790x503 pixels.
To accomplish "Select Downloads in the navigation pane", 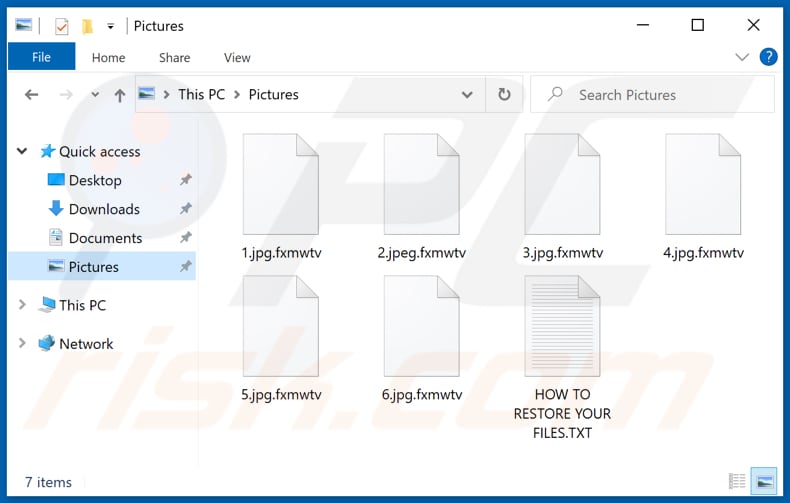I will click(104, 209).
